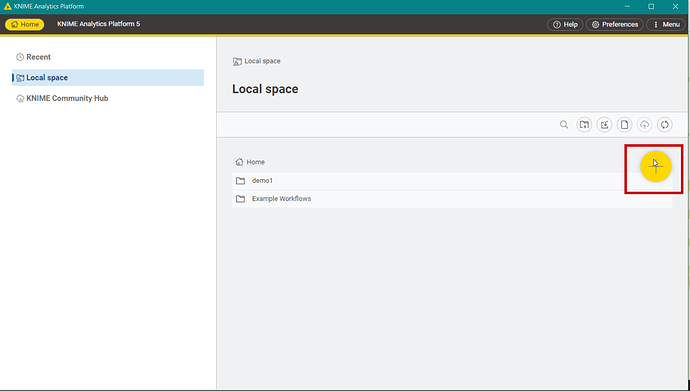Select Recent in the sidebar

coord(108,57)
